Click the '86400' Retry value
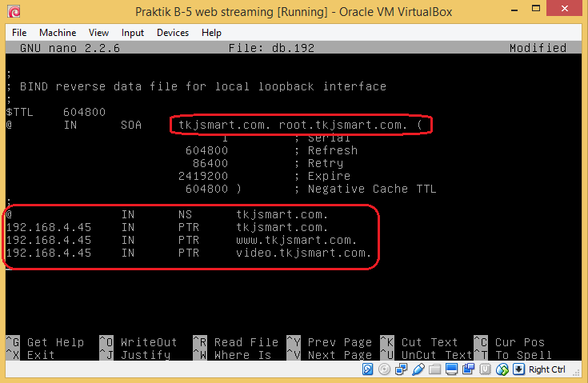Viewport: 588px width, 383px height. (x=210, y=163)
